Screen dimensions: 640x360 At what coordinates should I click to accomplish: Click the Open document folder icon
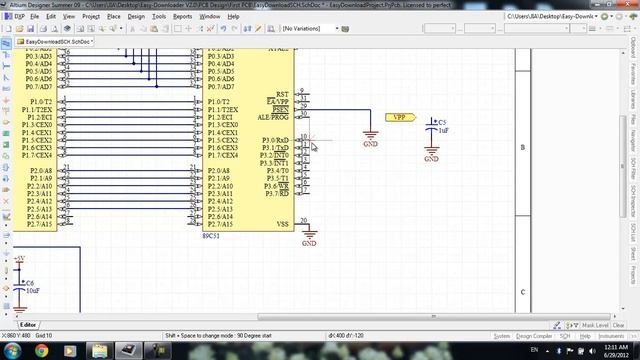(x=19, y=29)
